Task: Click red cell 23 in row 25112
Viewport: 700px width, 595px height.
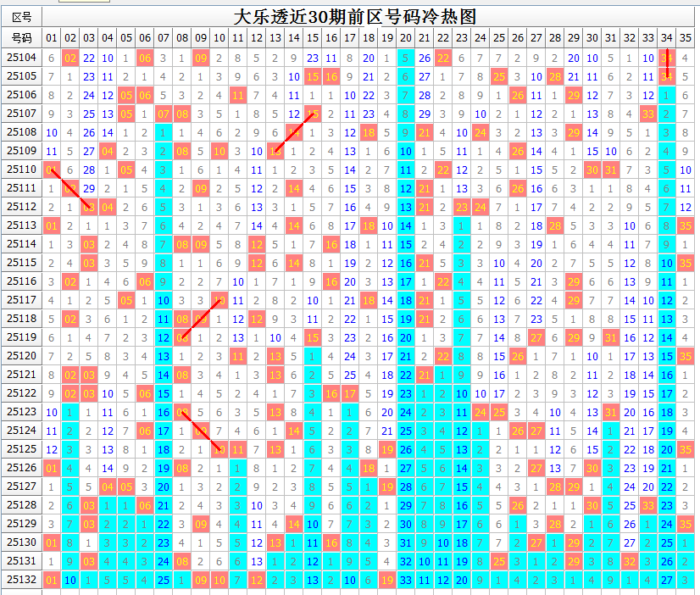Action: point(462,208)
